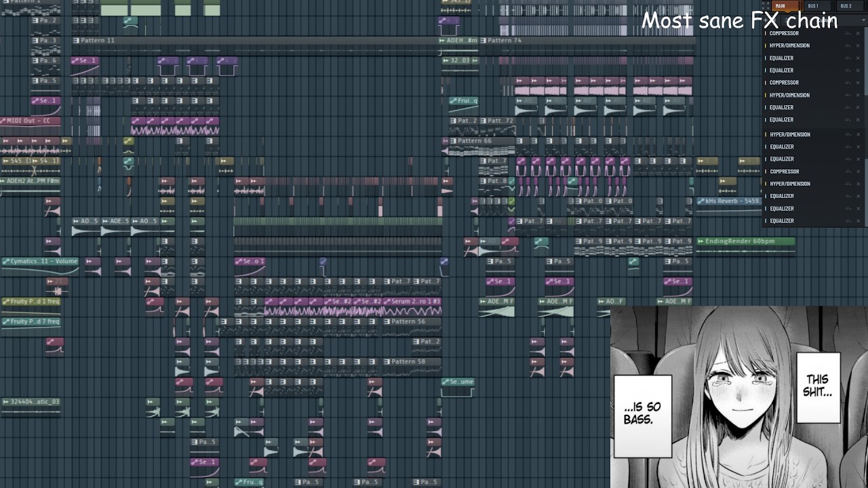Remove the topmost COMPRESSOR effect via its X
This screenshot has height=488, width=868.
(x=859, y=33)
